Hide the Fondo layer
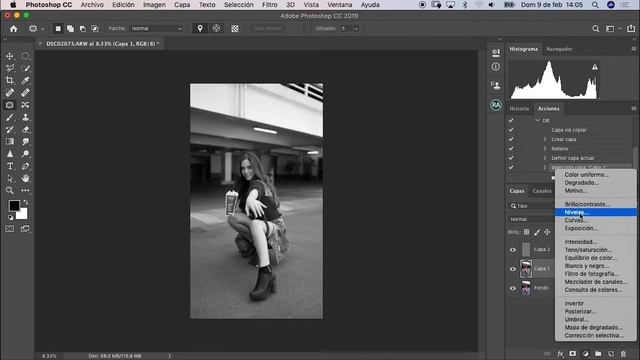 [513, 288]
